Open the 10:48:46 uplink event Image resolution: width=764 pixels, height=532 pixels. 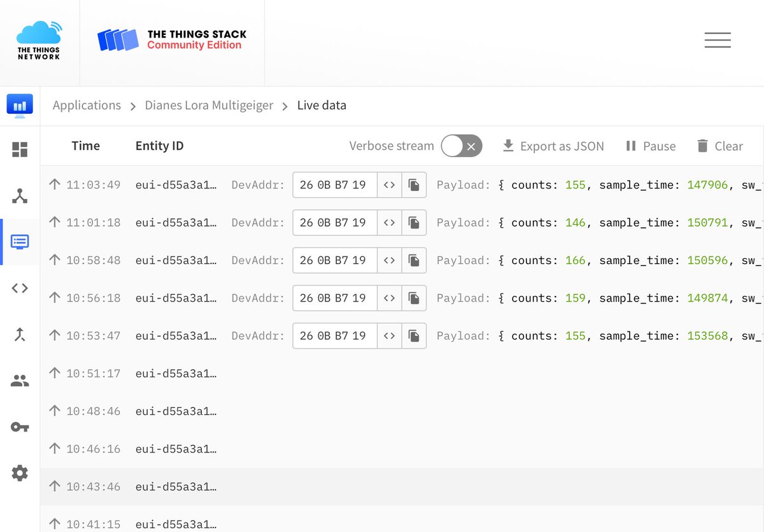[402, 411]
